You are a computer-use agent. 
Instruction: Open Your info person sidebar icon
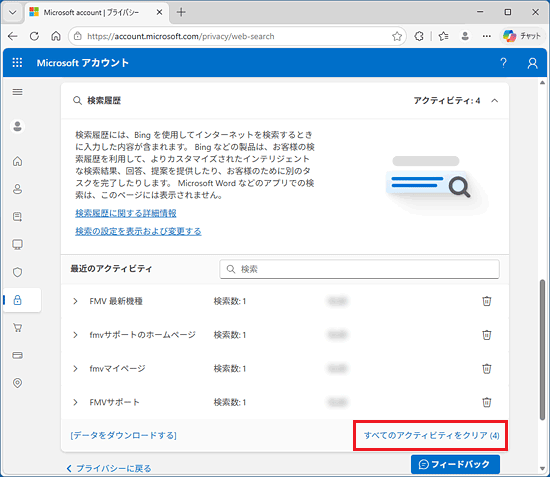(17, 189)
